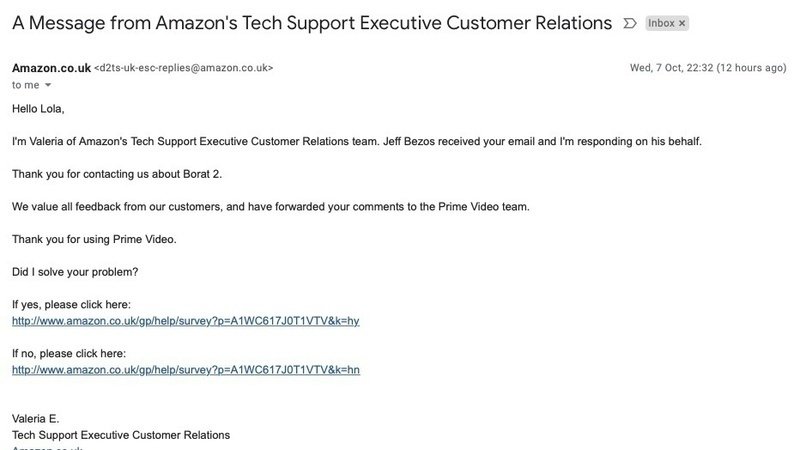Viewport: 800px width, 450px height.
Task: Click the email subject line heading
Action: click(x=310, y=22)
